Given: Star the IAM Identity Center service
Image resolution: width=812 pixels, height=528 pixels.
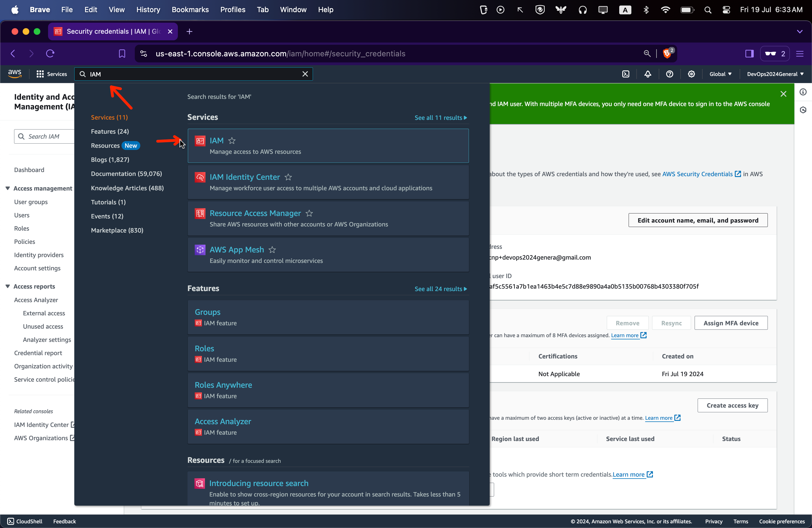Looking at the screenshot, I should (x=288, y=177).
